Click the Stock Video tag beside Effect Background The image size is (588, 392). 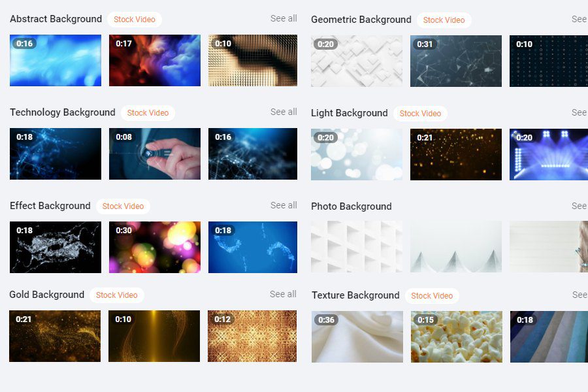pos(123,206)
